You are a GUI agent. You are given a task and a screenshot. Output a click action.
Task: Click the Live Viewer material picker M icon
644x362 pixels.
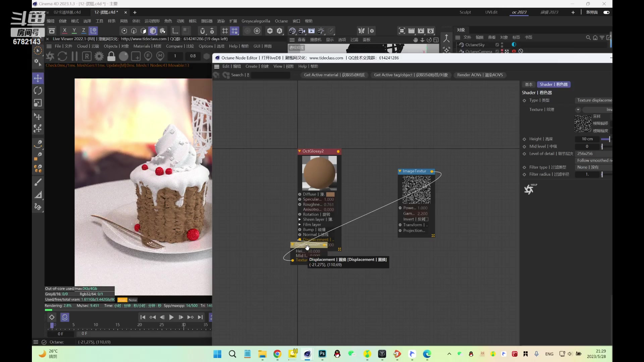160,56
